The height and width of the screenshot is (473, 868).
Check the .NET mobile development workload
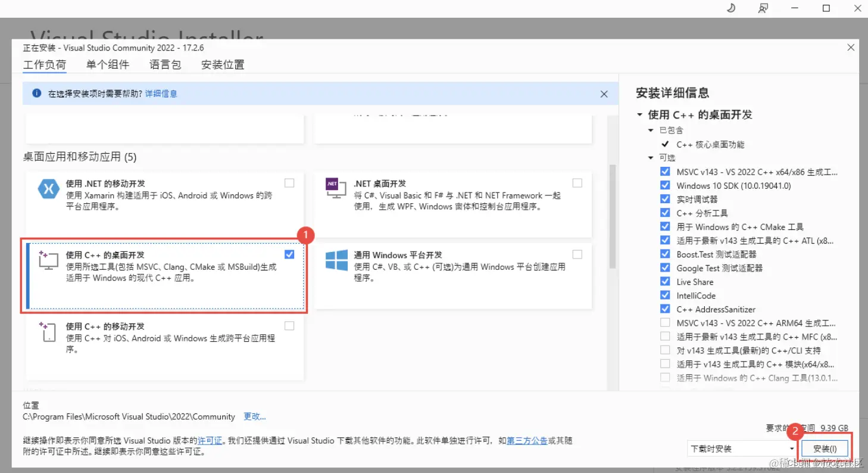tap(289, 183)
